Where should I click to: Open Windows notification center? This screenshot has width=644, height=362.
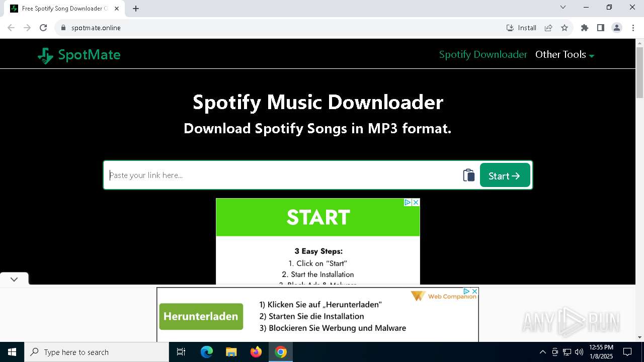627,352
